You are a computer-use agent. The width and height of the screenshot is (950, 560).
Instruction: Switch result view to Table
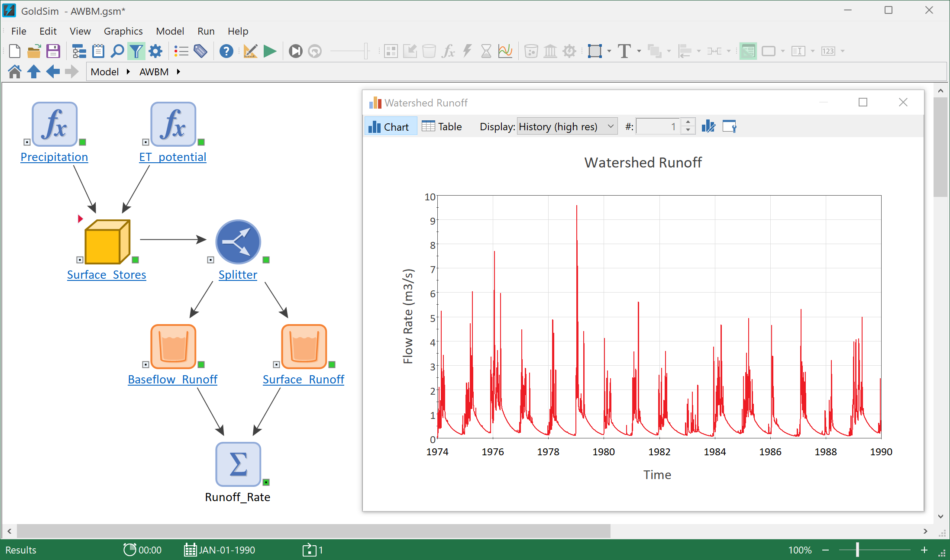(x=443, y=127)
